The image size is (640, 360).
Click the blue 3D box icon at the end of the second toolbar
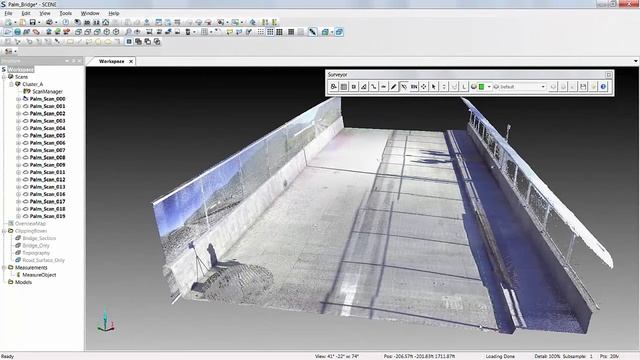339,32
